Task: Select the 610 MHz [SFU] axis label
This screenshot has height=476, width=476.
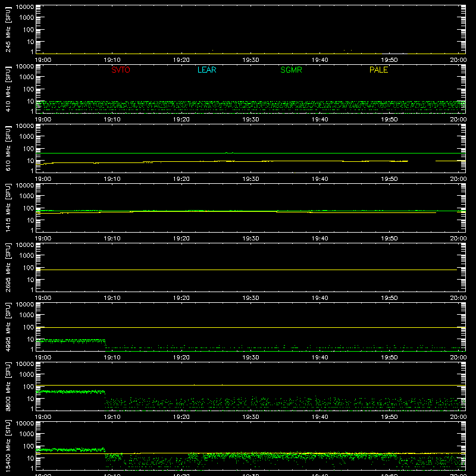Action: tap(8, 149)
